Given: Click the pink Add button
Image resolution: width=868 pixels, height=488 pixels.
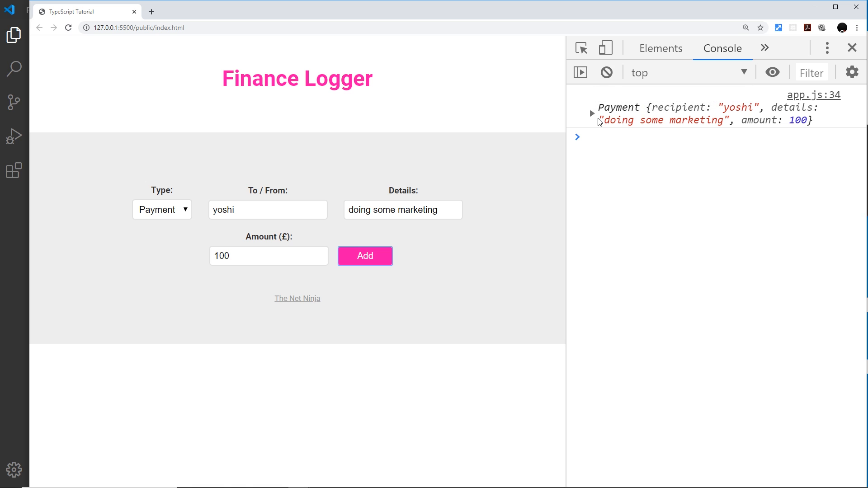Looking at the screenshot, I should coord(365,256).
